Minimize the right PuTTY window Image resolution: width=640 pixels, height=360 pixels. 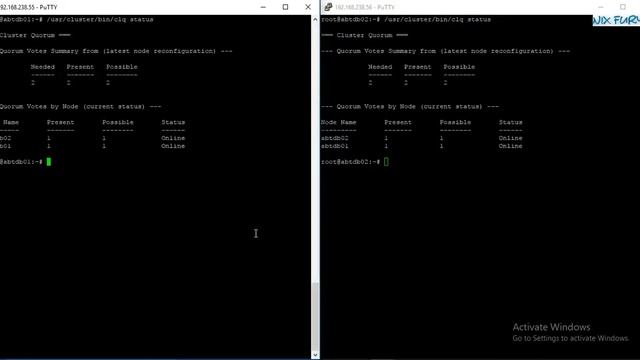601,7
